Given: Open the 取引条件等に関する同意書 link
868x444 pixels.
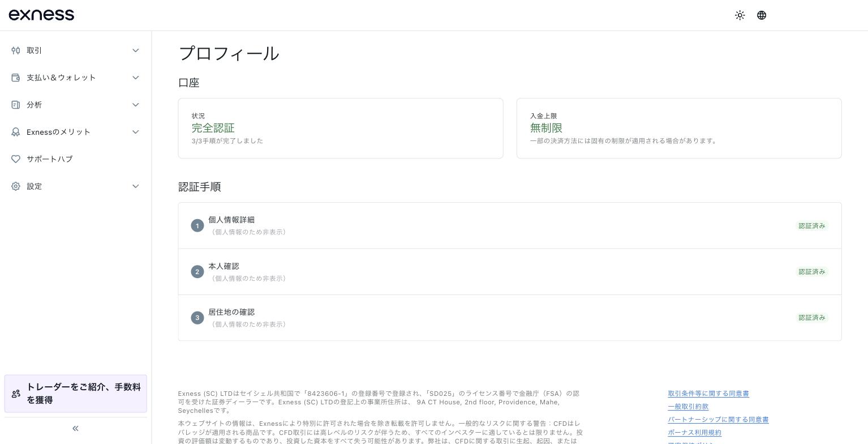Looking at the screenshot, I should [x=708, y=394].
